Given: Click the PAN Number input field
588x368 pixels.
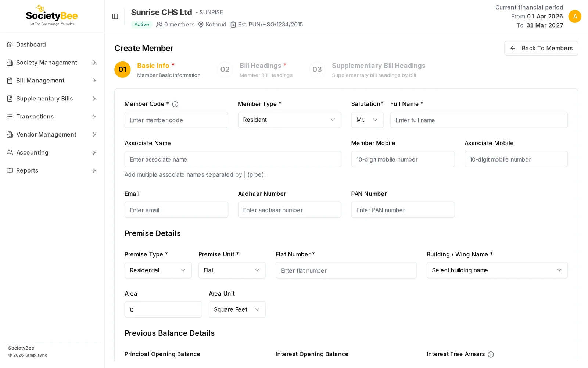Looking at the screenshot, I should 403,210.
